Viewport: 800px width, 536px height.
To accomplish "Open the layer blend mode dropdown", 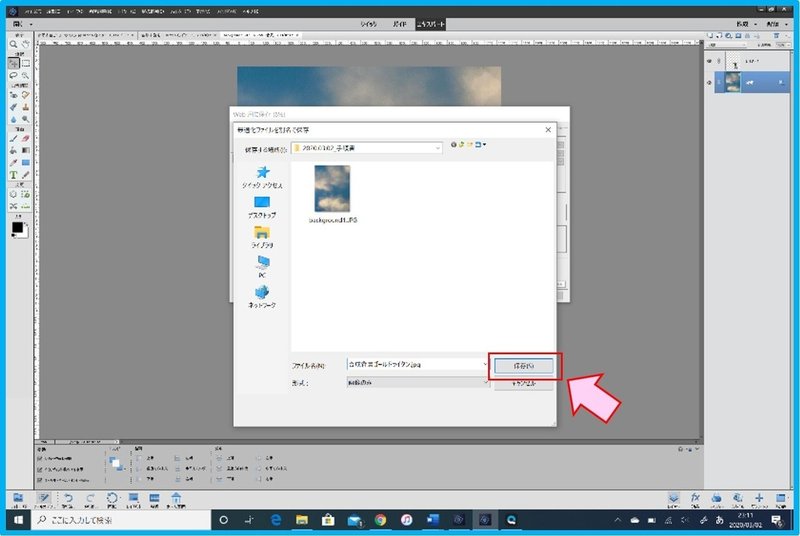I will point(728,45).
